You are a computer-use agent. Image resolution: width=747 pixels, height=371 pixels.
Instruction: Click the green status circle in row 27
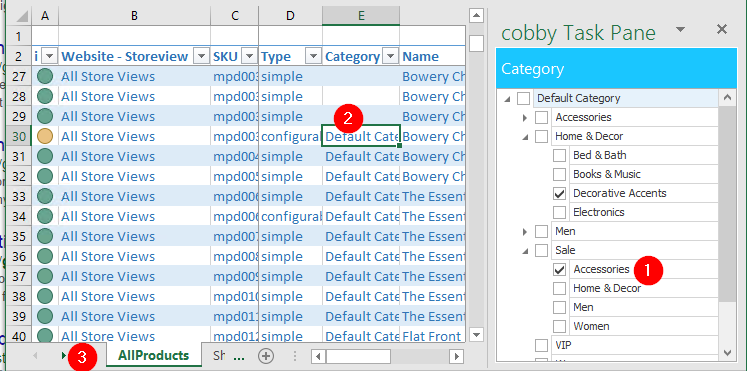[x=45, y=77]
